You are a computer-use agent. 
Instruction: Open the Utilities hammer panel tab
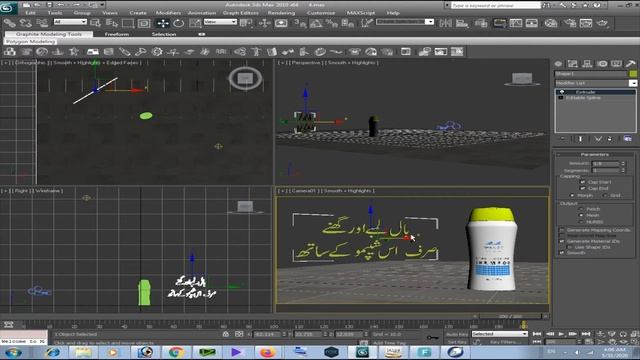coord(631,64)
